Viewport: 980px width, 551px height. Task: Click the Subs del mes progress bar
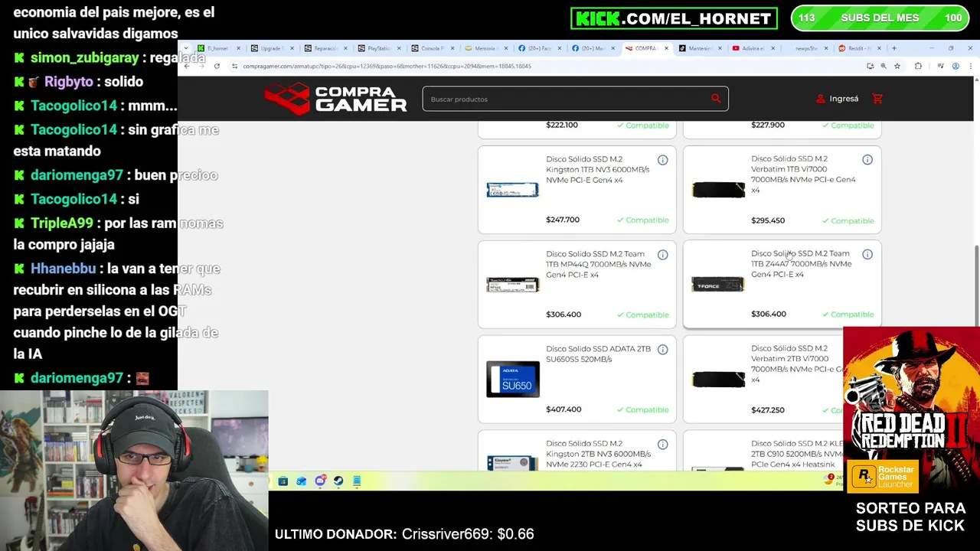pos(880,18)
